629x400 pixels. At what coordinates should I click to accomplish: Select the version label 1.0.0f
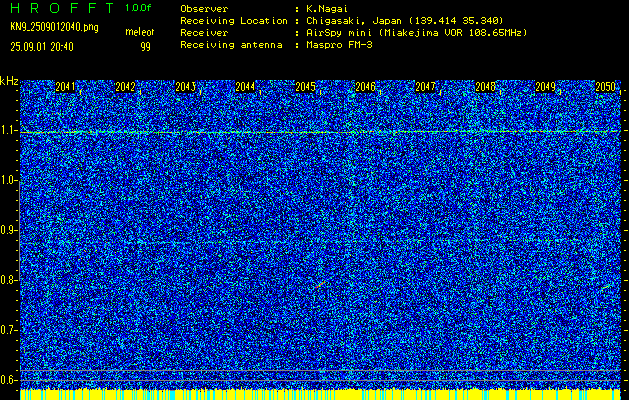(x=138, y=8)
